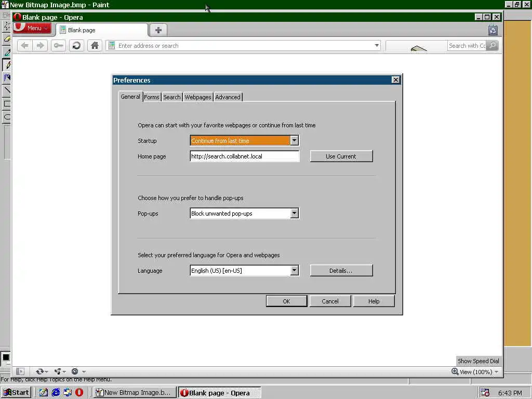Click the Home page URL field
The image size is (532, 399).
click(244, 156)
